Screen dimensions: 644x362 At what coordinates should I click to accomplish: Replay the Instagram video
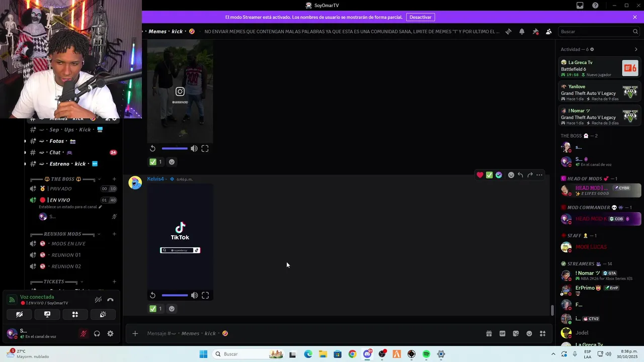coord(152,148)
